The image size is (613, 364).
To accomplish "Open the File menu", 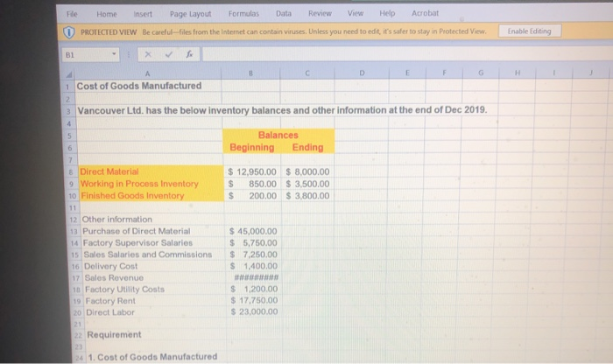I will 72,14.
